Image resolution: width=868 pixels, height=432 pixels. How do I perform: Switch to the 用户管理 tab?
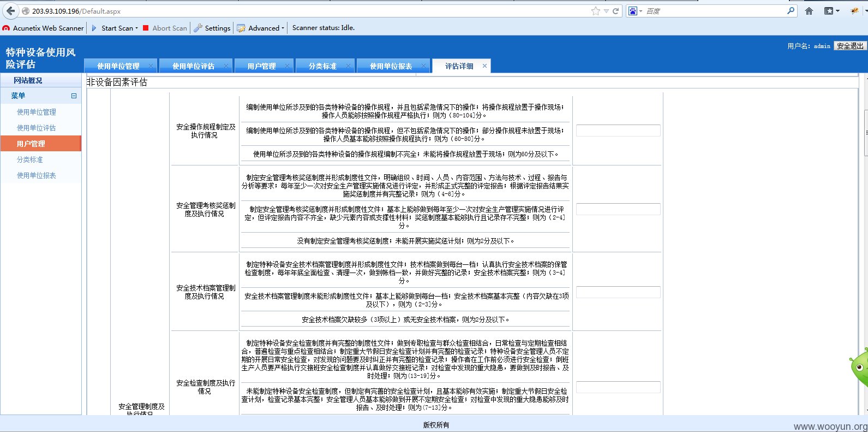tap(261, 66)
